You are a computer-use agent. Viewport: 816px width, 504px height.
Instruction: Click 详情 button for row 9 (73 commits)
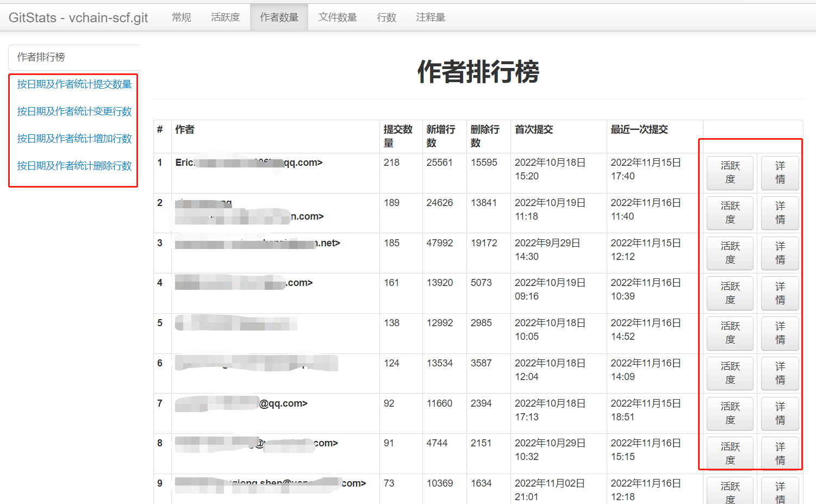pos(780,491)
